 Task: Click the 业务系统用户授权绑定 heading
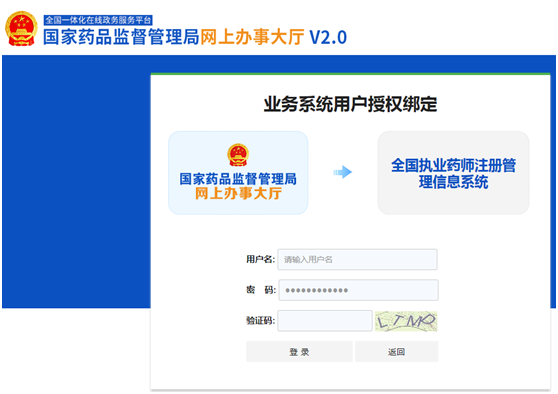[350, 104]
